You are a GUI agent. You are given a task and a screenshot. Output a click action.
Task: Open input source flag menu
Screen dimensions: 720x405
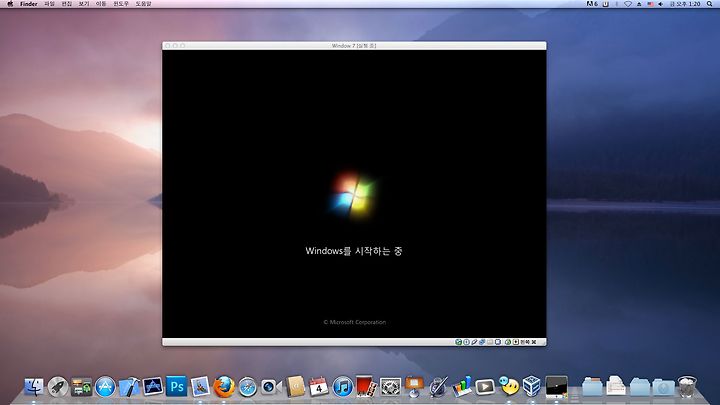650,4
